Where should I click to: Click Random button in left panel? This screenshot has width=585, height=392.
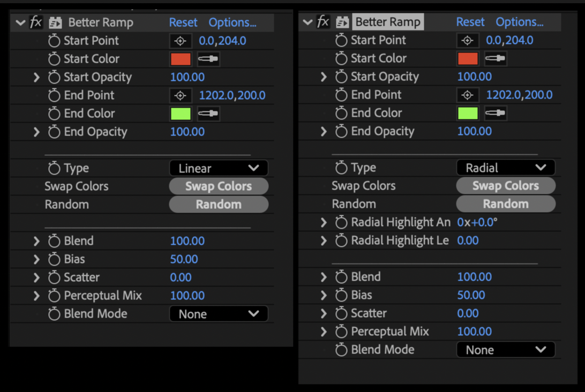coord(219,205)
